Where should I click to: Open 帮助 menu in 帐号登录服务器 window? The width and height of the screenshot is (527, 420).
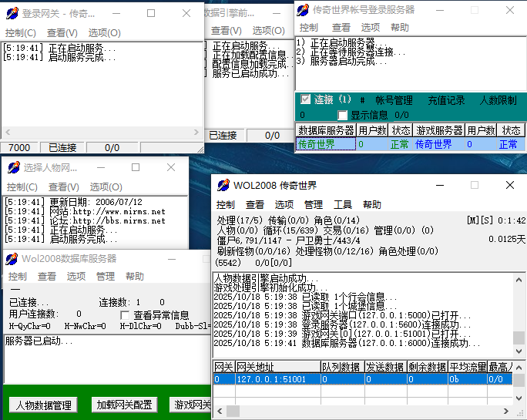[400, 27]
